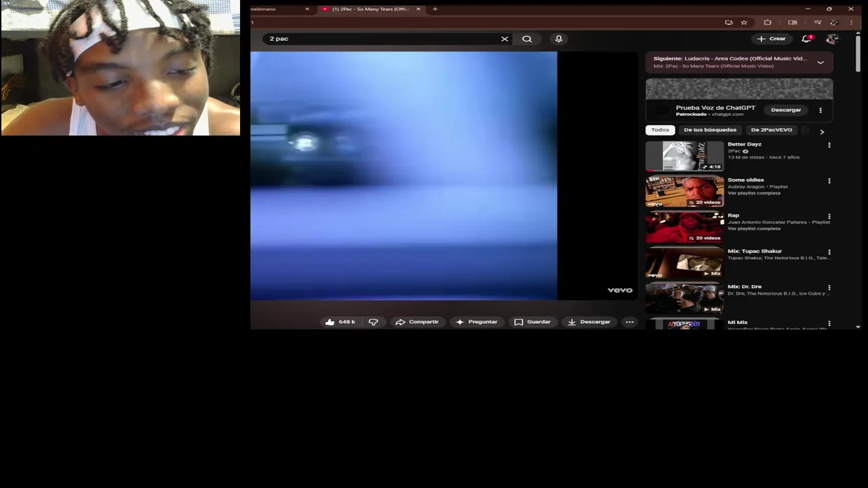Open options menu for Some oldies
This screenshot has width=868, height=488.
pos(829,181)
